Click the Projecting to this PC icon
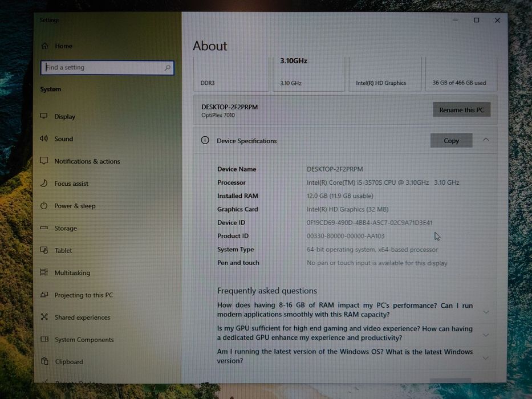This screenshot has width=532, height=399. click(44, 295)
